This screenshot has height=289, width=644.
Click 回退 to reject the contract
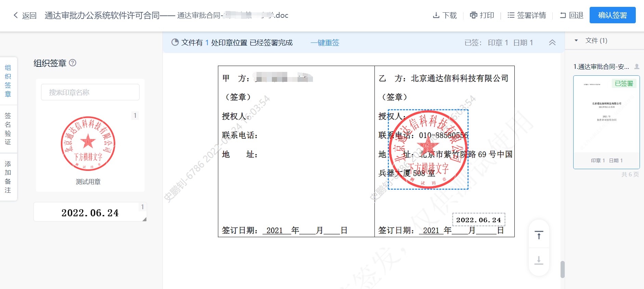pos(571,15)
